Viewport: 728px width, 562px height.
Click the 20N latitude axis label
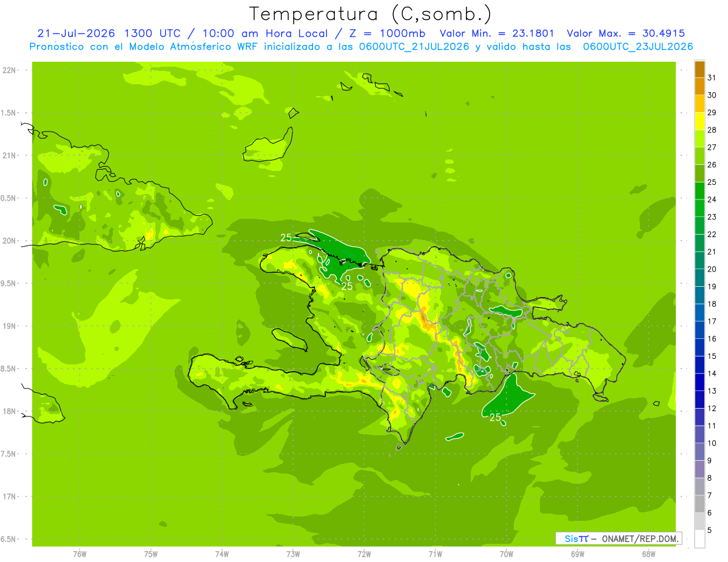click(10, 241)
